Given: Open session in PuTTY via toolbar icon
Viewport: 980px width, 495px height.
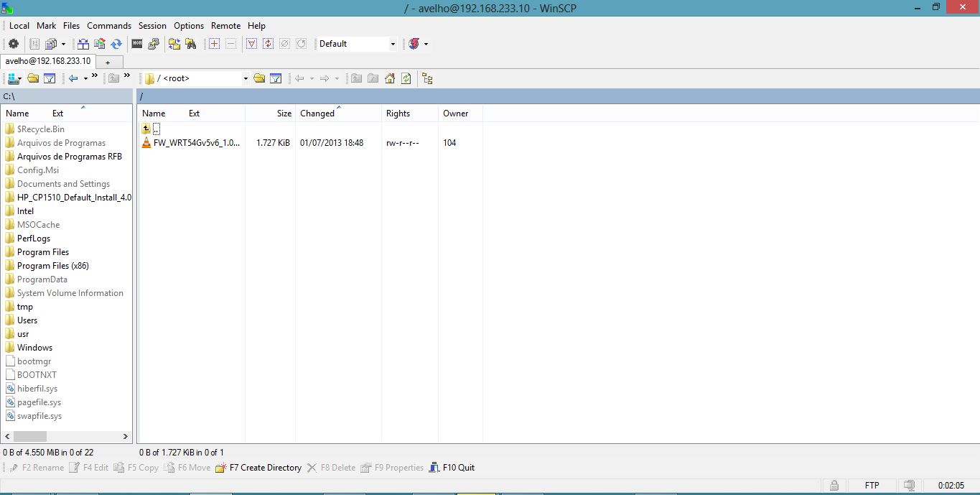Looking at the screenshot, I should [153, 43].
